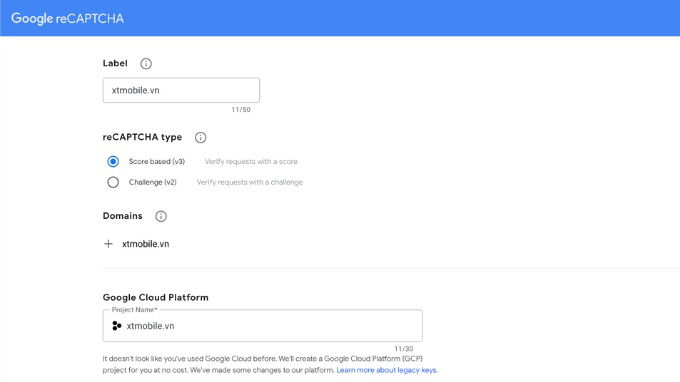
Task: Select Score based (v3) radio button
Action: (x=113, y=161)
